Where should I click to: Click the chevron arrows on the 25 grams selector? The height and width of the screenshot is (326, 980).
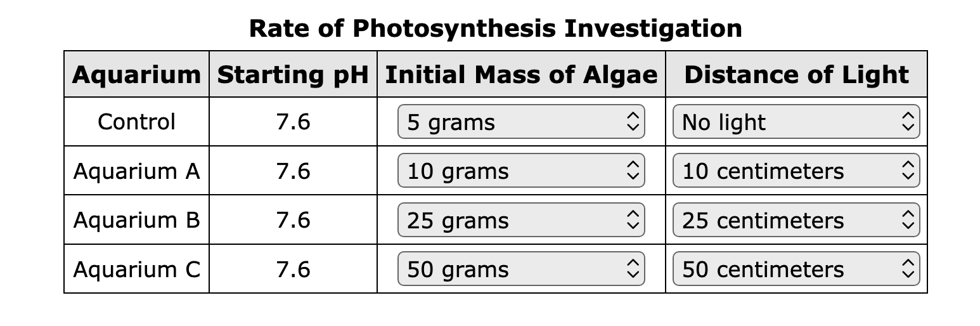click(x=630, y=220)
